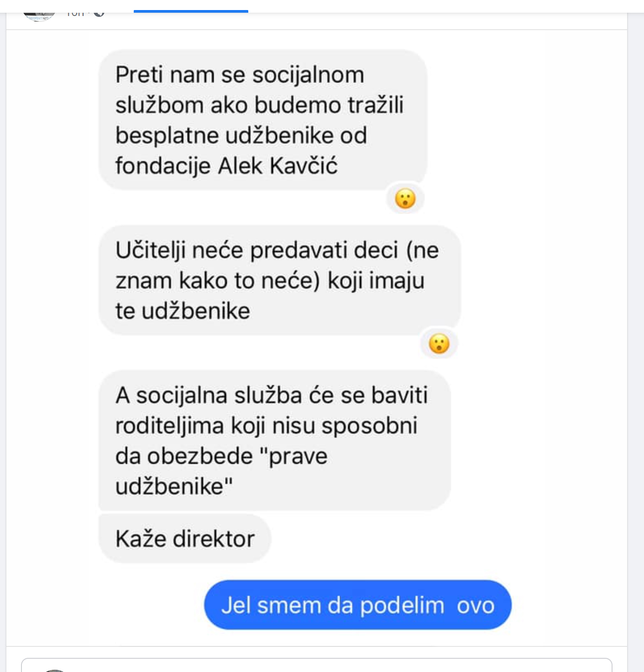Click the word 'roditeljima' in the third message

169,426
